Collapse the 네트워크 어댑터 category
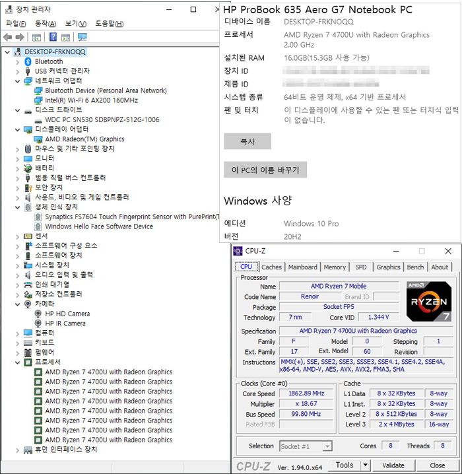 tap(17, 81)
